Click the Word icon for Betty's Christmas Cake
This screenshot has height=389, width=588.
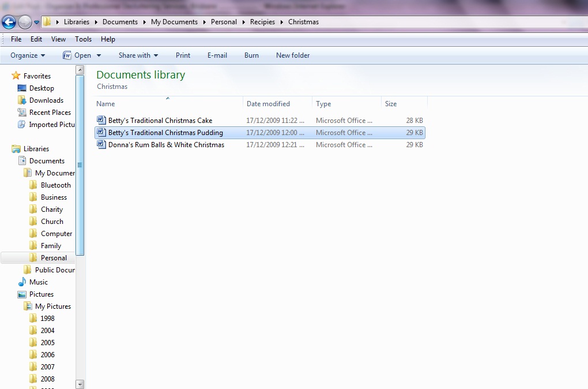click(101, 121)
